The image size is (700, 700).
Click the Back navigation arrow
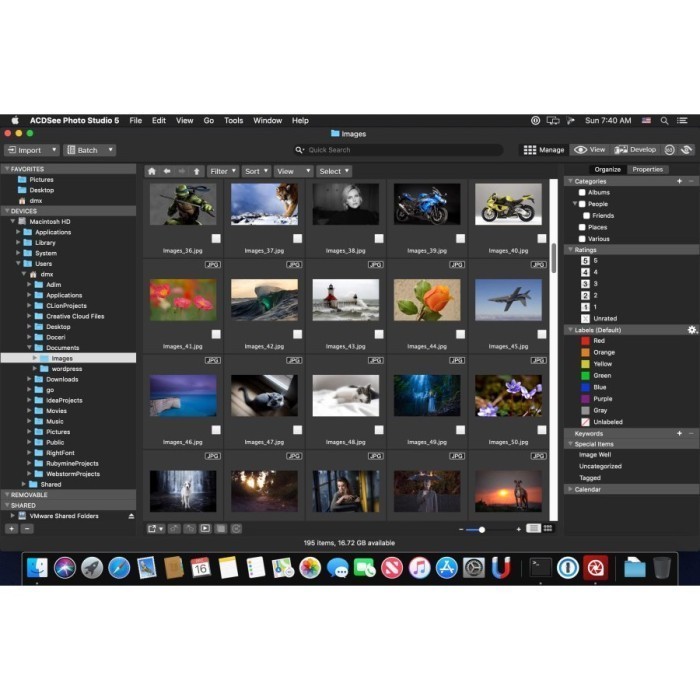click(x=167, y=171)
